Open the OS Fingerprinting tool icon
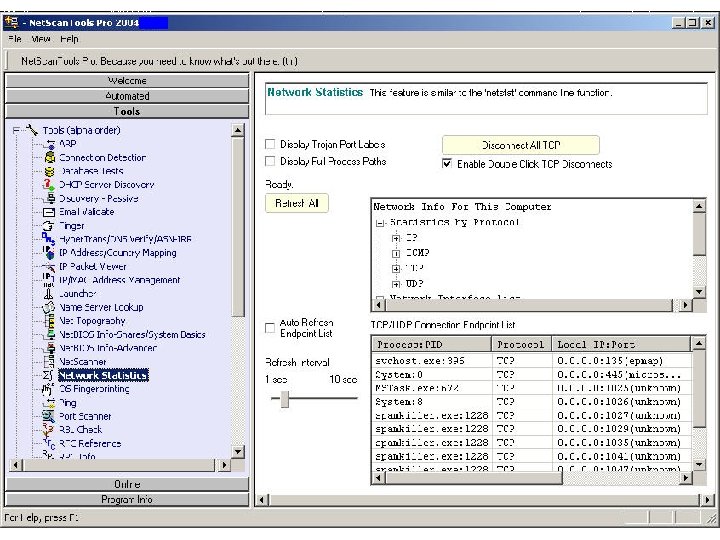This screenshot has height=540, width=720. (47, 389)
